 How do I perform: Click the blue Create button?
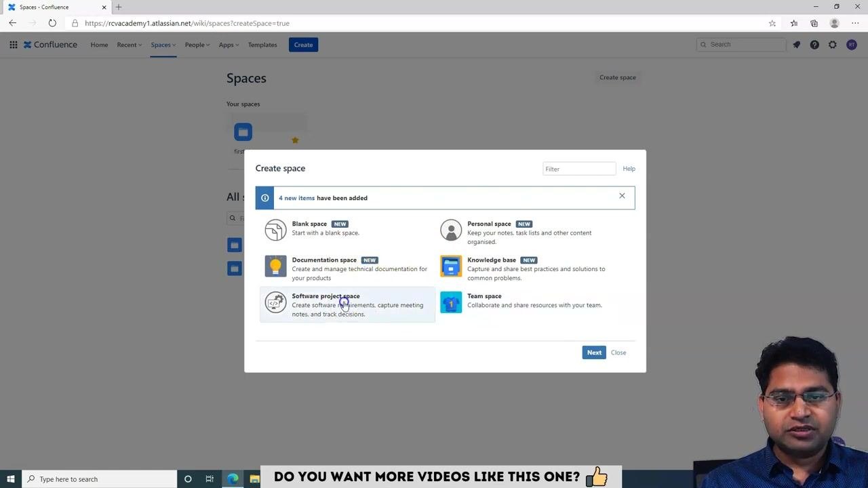303,45
